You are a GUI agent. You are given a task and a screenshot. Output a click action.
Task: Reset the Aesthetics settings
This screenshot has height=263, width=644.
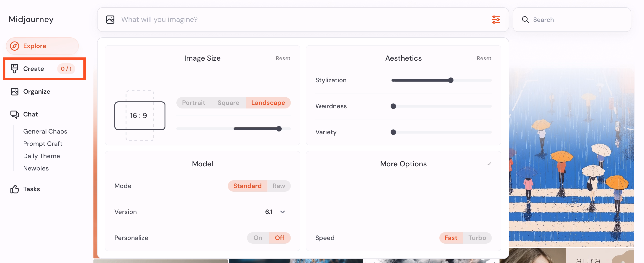coord(484,58)
